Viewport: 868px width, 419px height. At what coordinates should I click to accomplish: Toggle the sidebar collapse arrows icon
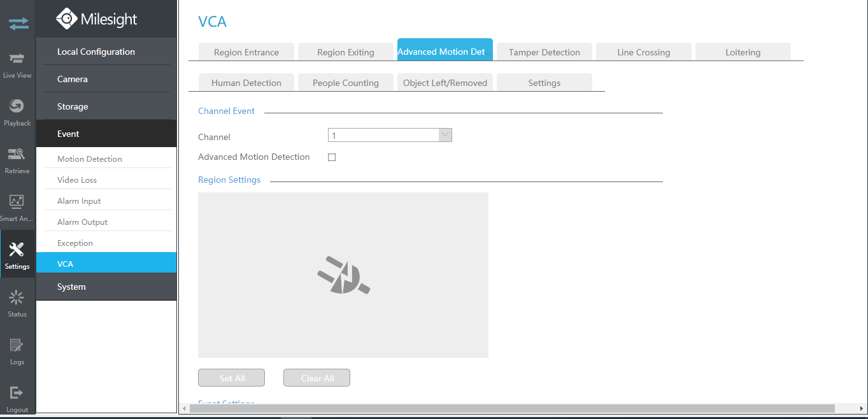coord(18,24)
